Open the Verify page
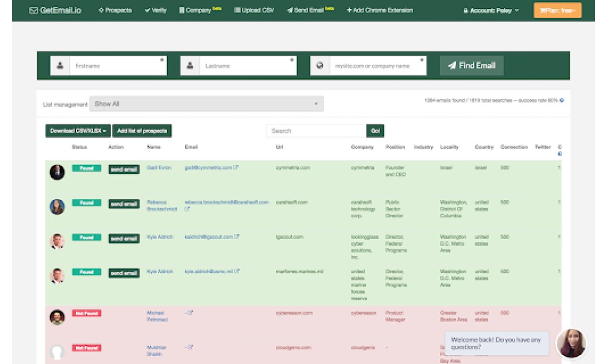 (155, 10)
